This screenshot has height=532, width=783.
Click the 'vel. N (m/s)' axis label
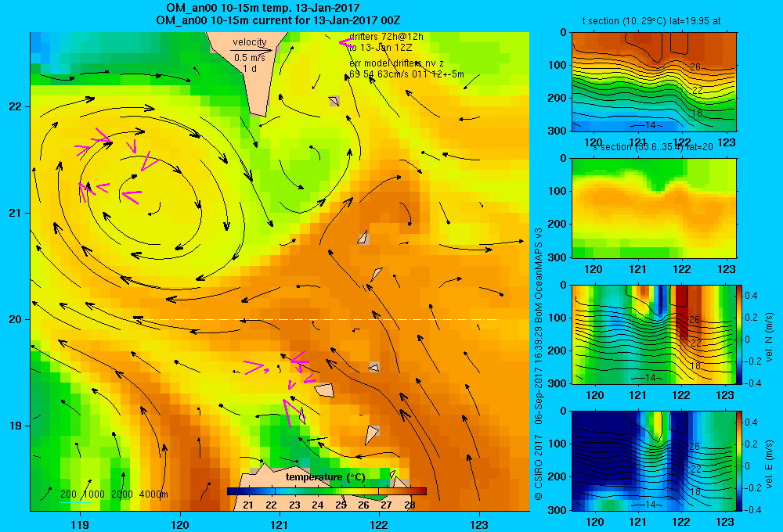point(770,337)
